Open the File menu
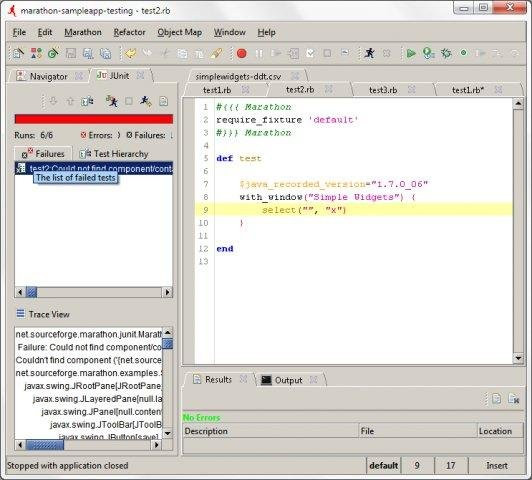The image size is (532, 480). 19,33
